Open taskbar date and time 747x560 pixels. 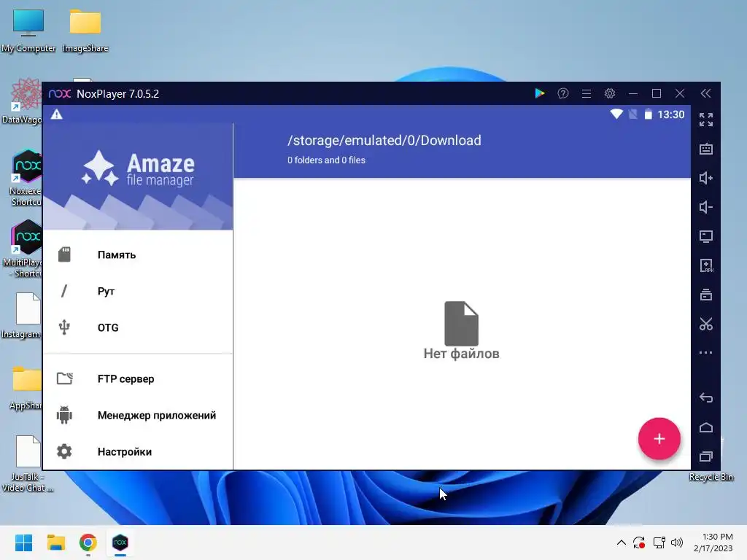(x=713, y=542)
